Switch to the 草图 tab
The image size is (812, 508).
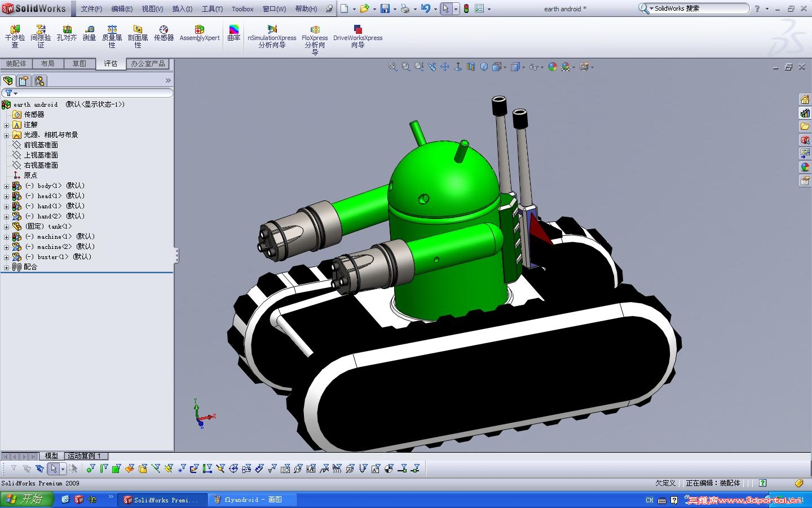coord(79,64)
